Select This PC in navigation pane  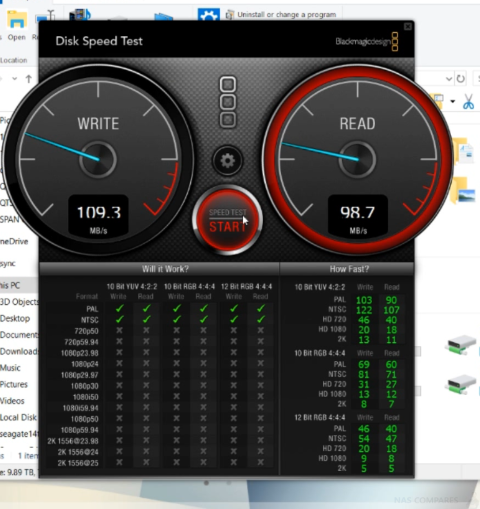(10, 286)
